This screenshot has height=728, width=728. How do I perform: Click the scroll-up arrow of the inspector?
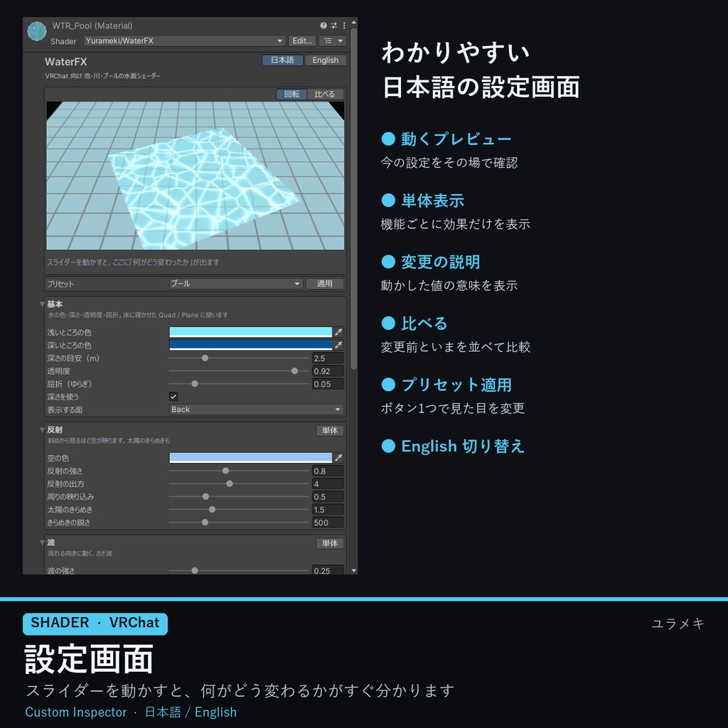[354, 22]
